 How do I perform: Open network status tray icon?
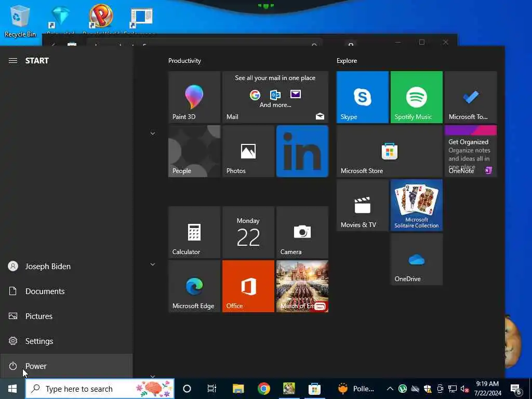pyautogui.click(x=453, y=389)
